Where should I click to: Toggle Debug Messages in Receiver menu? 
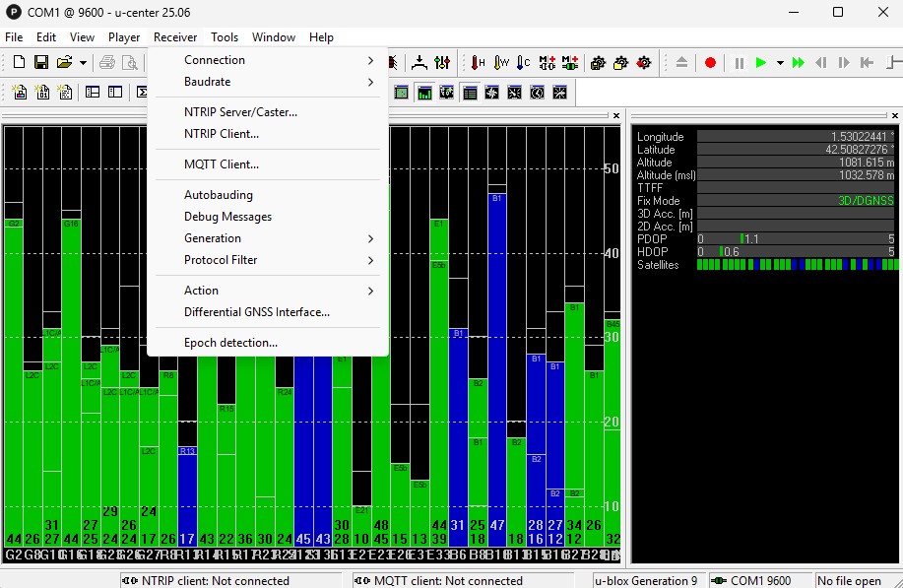[x=227, y=217]
